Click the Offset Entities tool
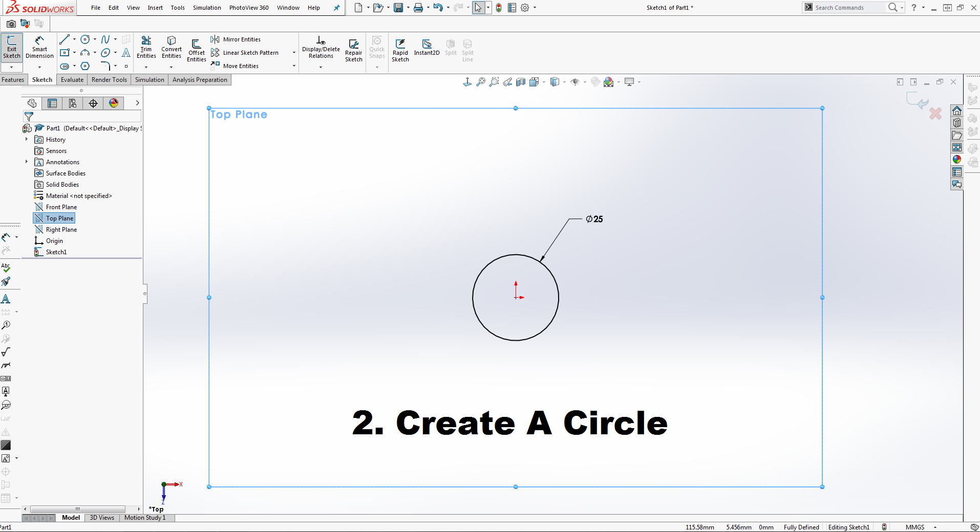 tap(196, 50)
